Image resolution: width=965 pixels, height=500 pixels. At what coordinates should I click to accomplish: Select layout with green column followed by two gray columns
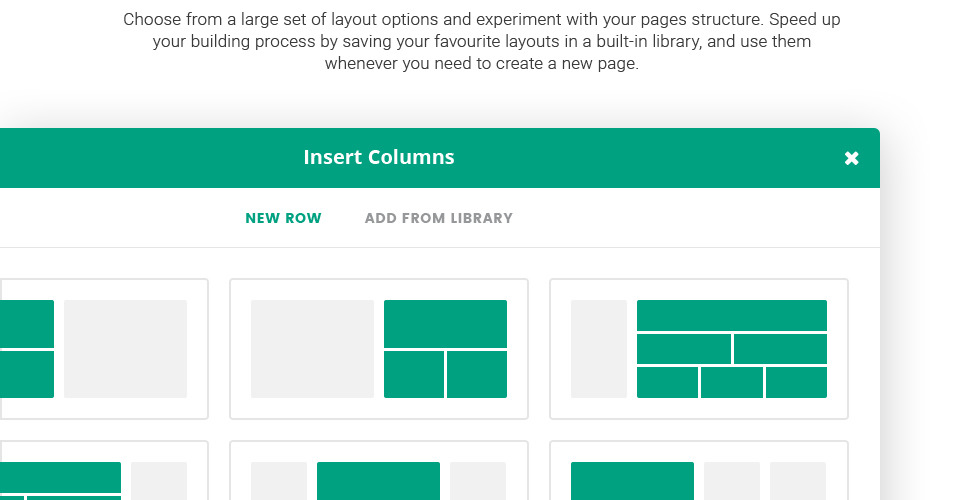click(698, 472)
